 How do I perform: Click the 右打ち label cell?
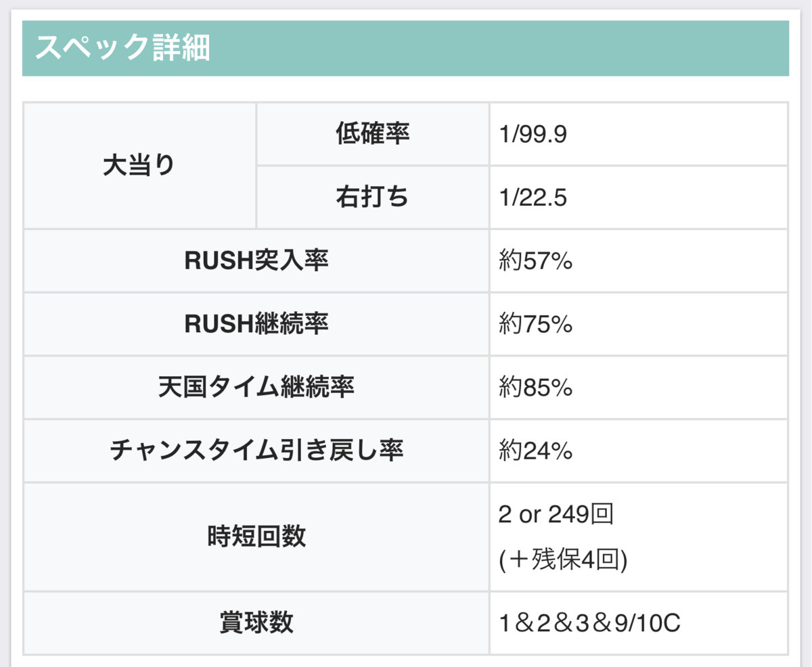[373, 198]
